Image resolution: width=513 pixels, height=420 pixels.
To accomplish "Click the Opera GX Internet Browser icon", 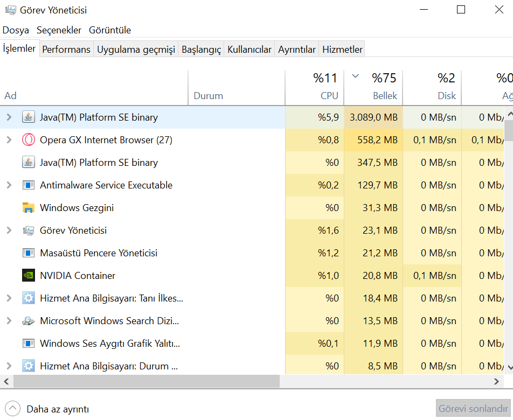I will click(x=29, y=140).
